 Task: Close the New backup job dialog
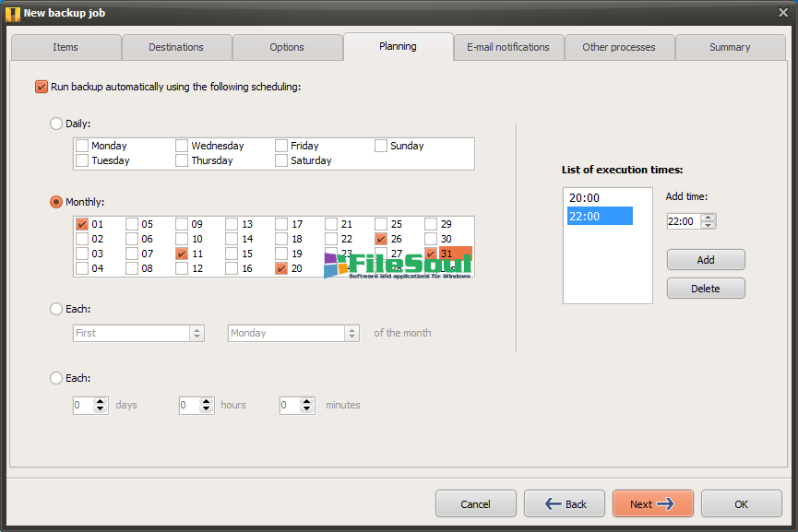pos(783,12)
